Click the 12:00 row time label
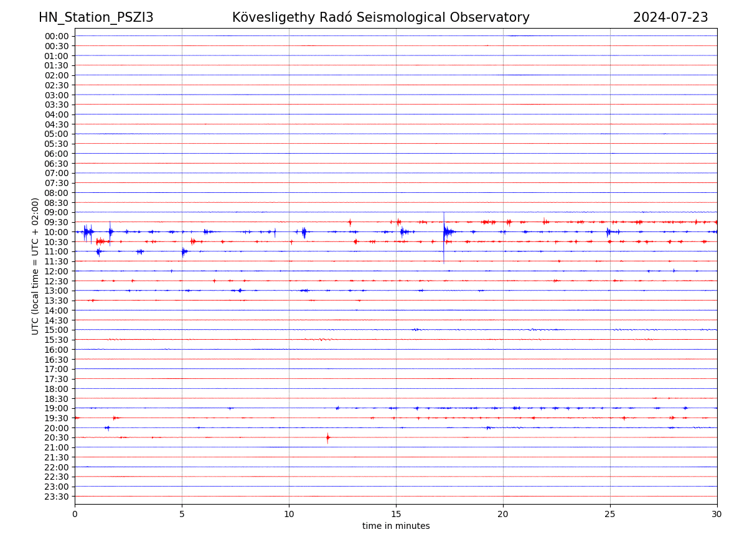747x560 pixels. point(56,271)
